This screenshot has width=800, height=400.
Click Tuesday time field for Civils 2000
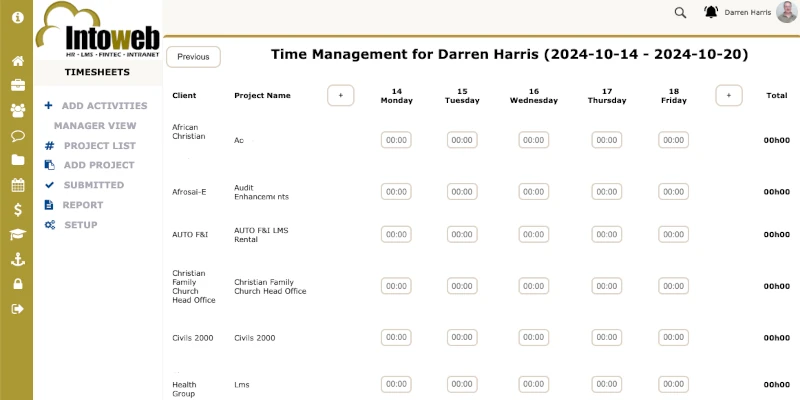pyautogui.click(x=462, y=337)
